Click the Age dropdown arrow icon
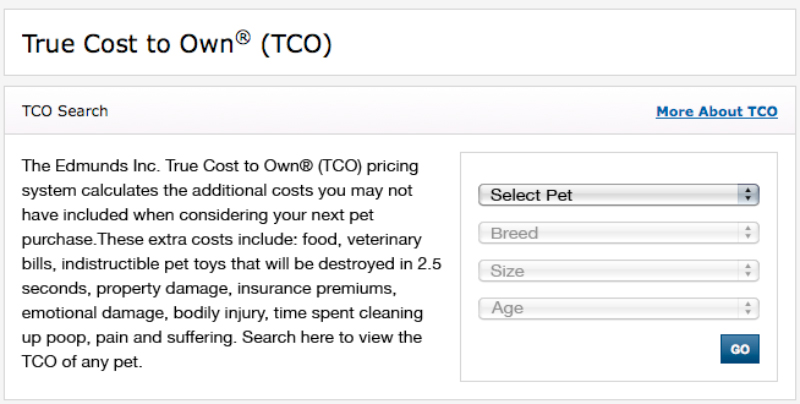Screen dimensions: 800x404 coord(748,308)
